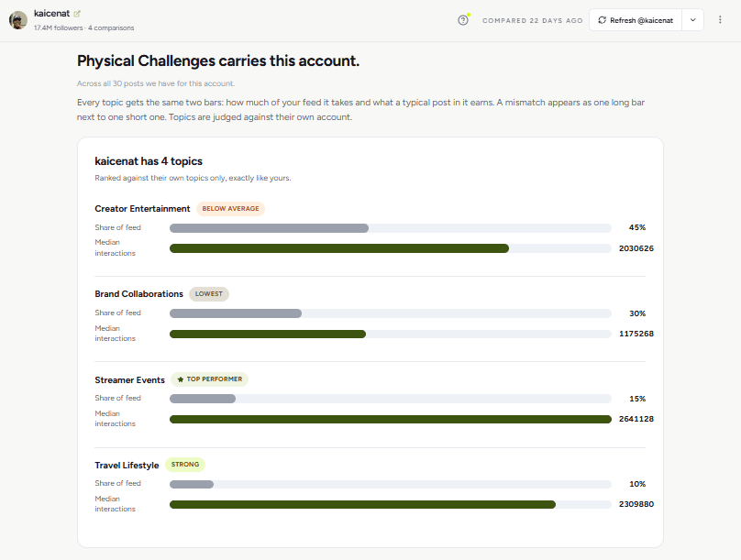Click the Across all 30 posts note
Viewport: 741px width, 560px height.
(156, 83)
